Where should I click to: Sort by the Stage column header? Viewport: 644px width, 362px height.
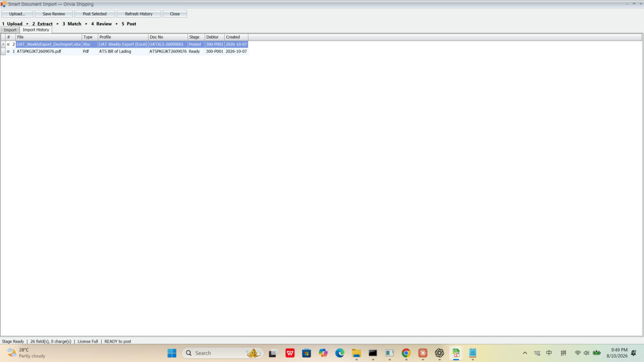point(196,37)
